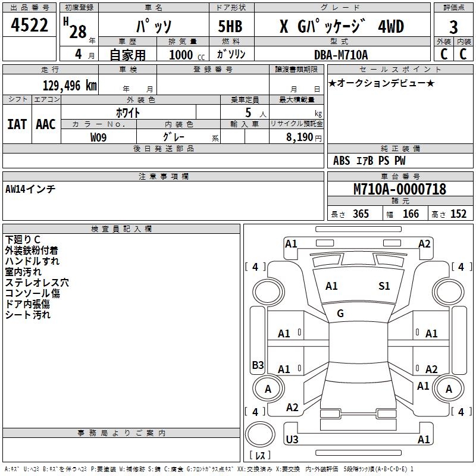
Task: Select the overall evaluation score 3
Action: pyautogui.click(x=453, y=27)
